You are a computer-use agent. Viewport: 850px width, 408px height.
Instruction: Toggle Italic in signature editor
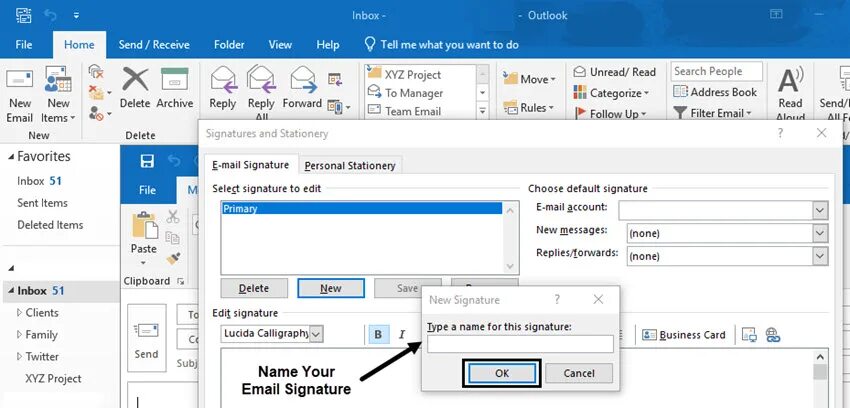(402, 334)
